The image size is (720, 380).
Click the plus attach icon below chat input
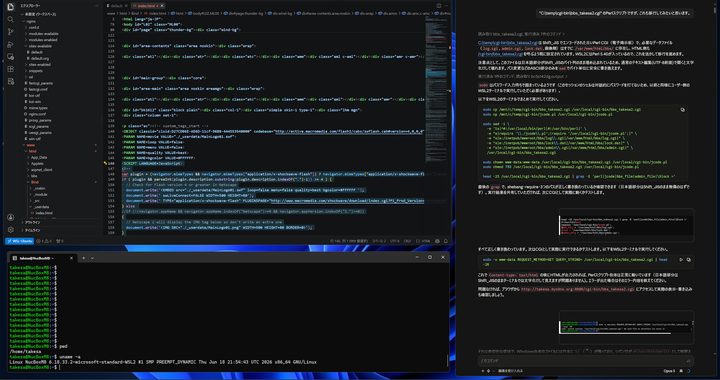(x=483, y=371)
